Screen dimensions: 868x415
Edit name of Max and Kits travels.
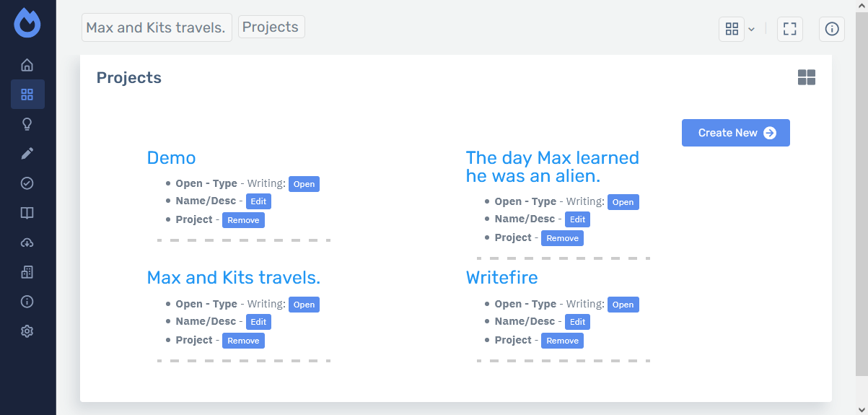[258, 322]
